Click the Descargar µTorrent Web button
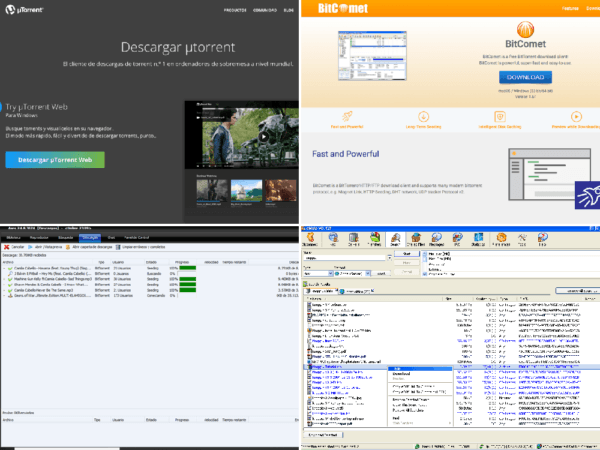Viewport: 600px width, 450px height. 54,159
